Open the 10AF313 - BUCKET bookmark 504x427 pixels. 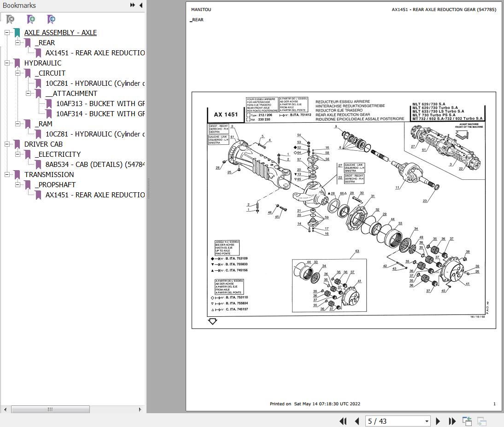(100, 103)
